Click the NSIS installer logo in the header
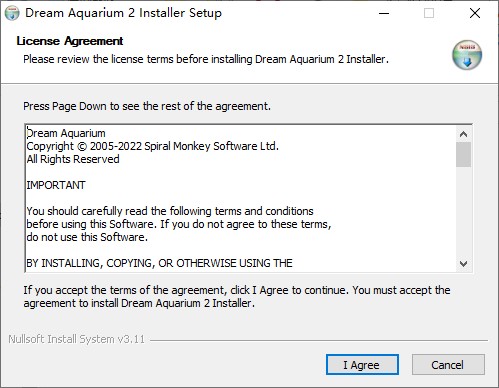Screen dimensions: 499x388 pyautogui.click(x=467, y=55)
